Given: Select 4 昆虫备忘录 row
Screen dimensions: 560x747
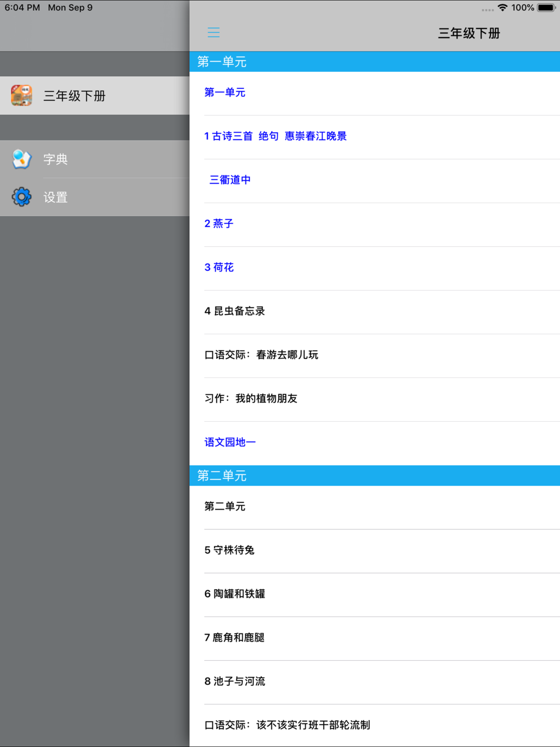Looking at the screenshot, I should tap(375, 311).
